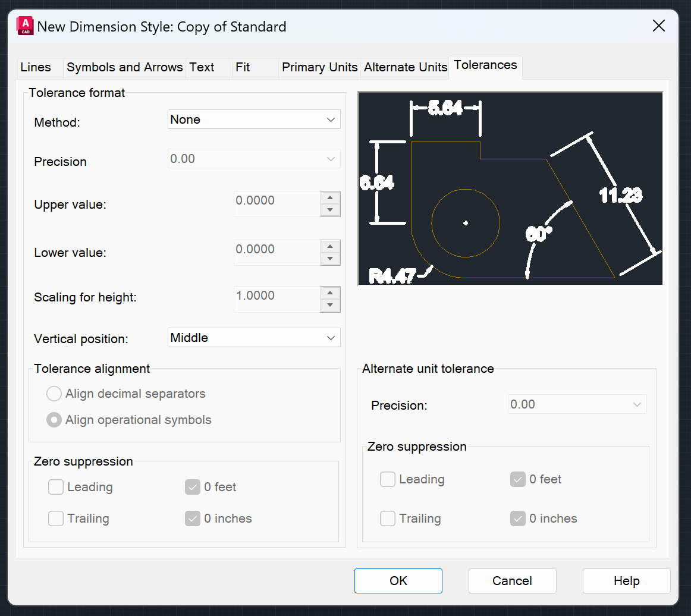Select Align operational symbols
This screenshot has width=691, height=616.
[54, 419]
